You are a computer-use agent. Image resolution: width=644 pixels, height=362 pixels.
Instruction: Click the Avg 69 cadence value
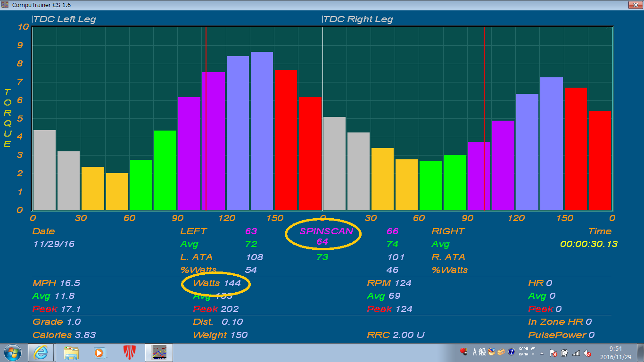tap(384, 296)
